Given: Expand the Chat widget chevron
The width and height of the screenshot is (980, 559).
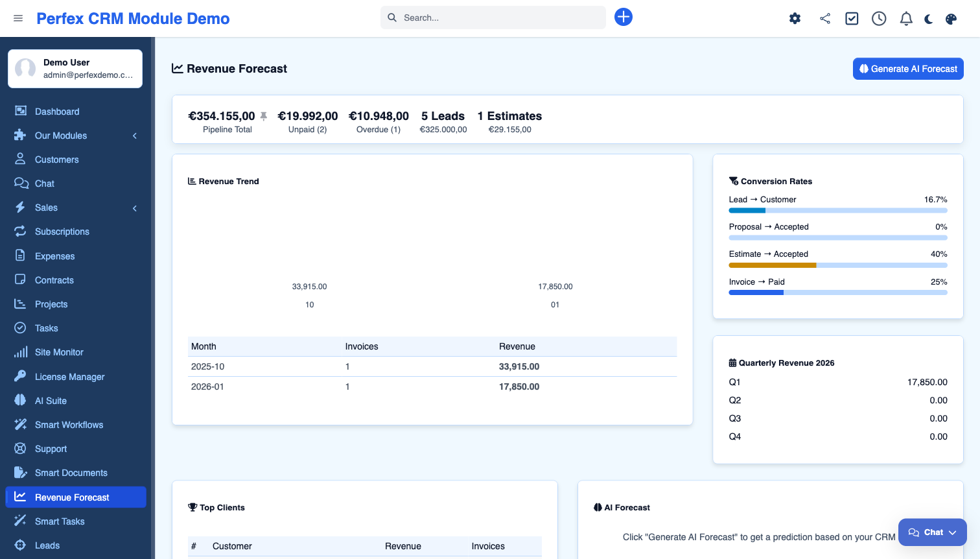Looking at the screenshot, I should [x=952, y=532].
